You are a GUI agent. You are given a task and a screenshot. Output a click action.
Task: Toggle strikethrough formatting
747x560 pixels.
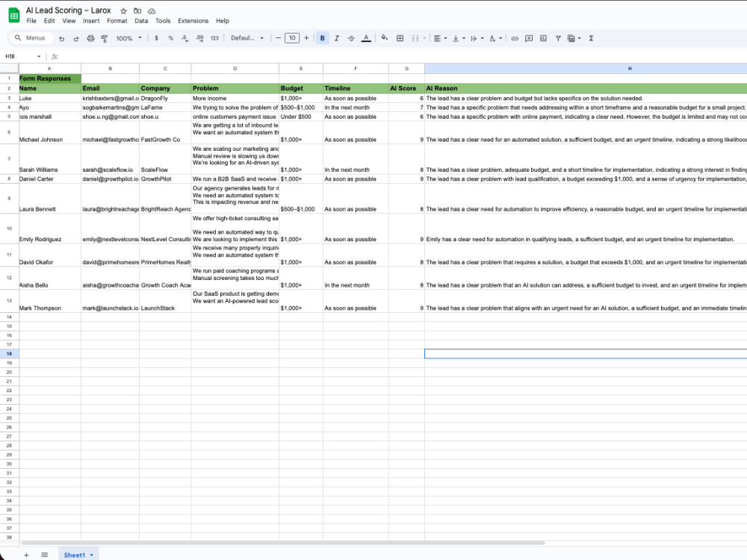351,38
